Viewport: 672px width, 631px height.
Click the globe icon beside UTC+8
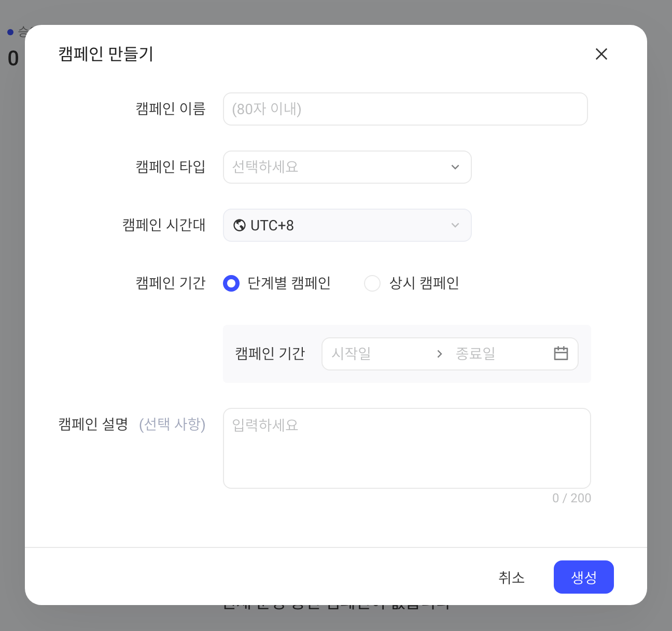(x=240, y=225)
